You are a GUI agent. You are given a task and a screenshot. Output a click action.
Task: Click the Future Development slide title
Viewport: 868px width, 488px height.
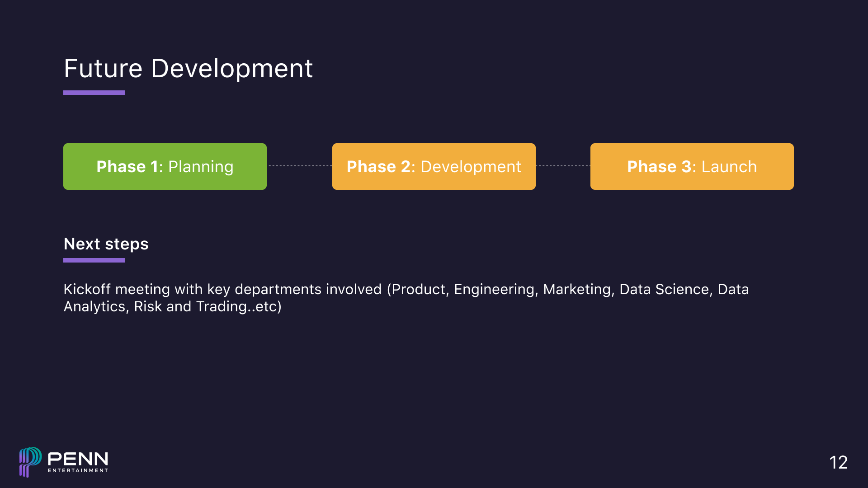click(x=189, y=69)
